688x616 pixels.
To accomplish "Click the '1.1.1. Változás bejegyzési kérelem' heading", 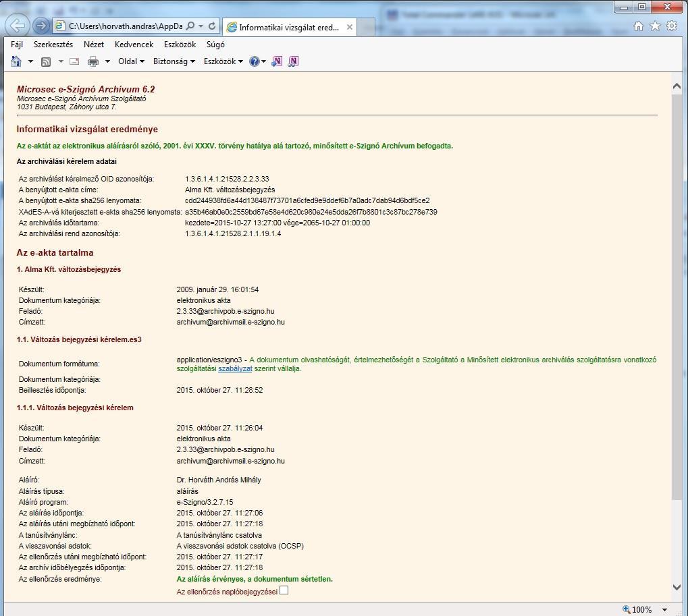I will [75, 408].
